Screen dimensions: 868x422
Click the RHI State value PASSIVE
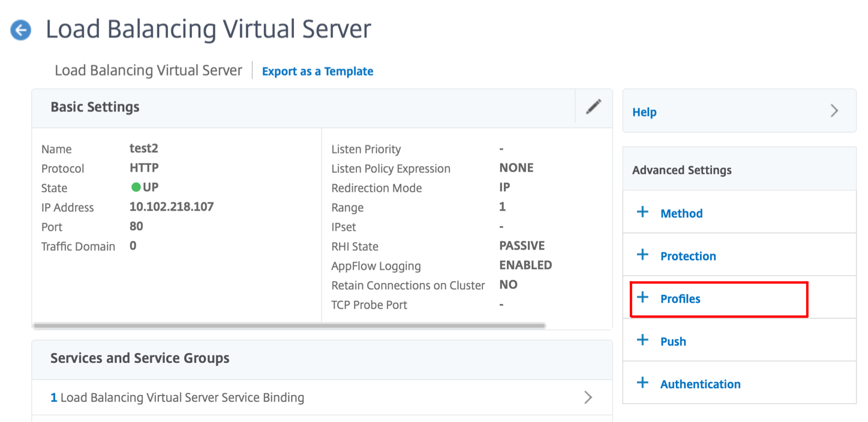(x=522, y=246)
